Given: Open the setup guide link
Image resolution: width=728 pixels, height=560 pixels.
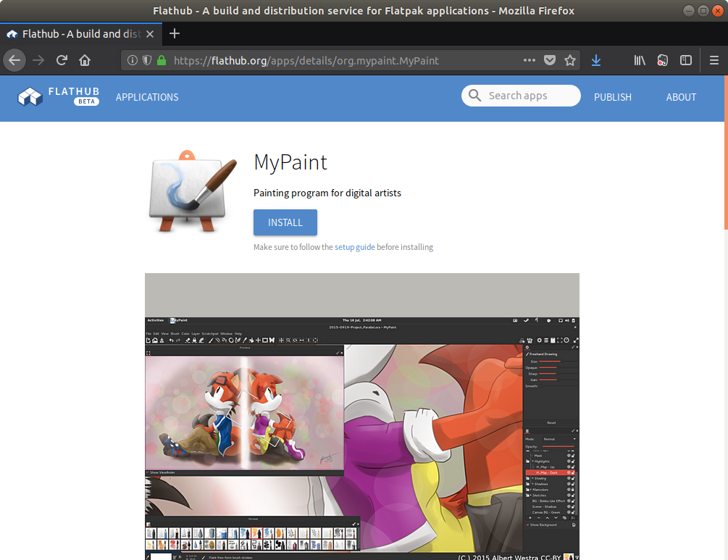Looking at the screenshot, I should (x=354, y=247).
